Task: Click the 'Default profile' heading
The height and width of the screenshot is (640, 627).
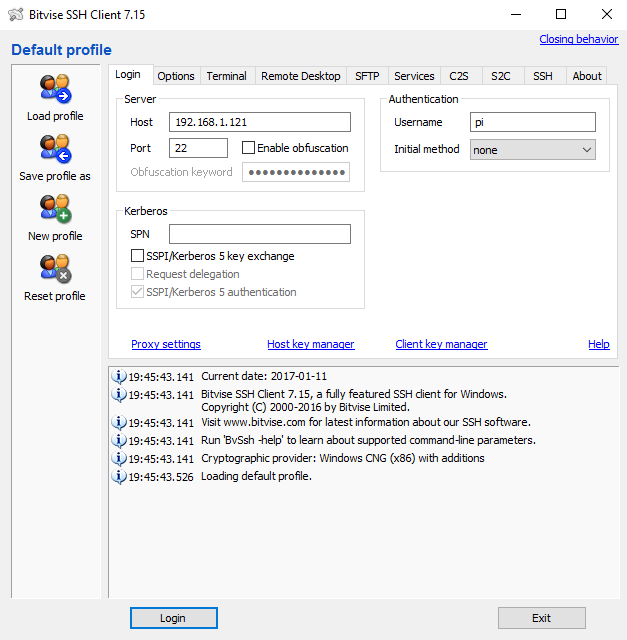Action: [61, 50]
